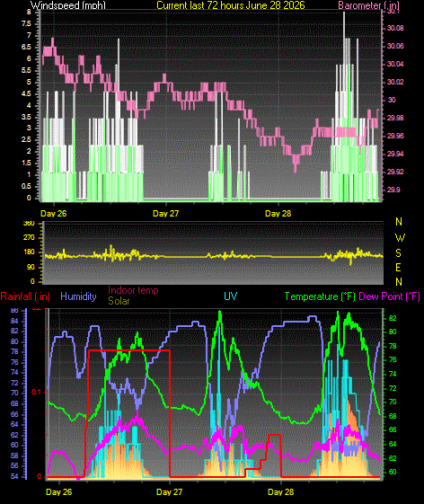
Task: Click the W compass direction label
Action: (x=400, y=238)
